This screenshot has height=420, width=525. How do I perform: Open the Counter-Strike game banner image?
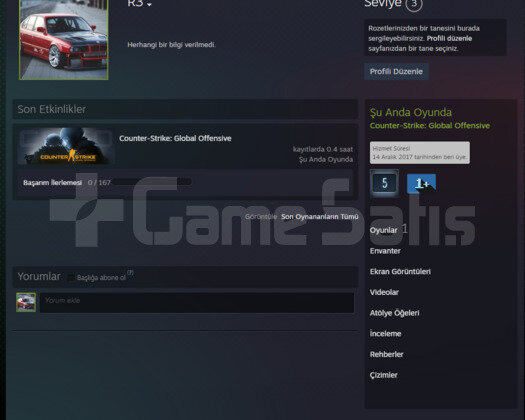coord(66,146)
